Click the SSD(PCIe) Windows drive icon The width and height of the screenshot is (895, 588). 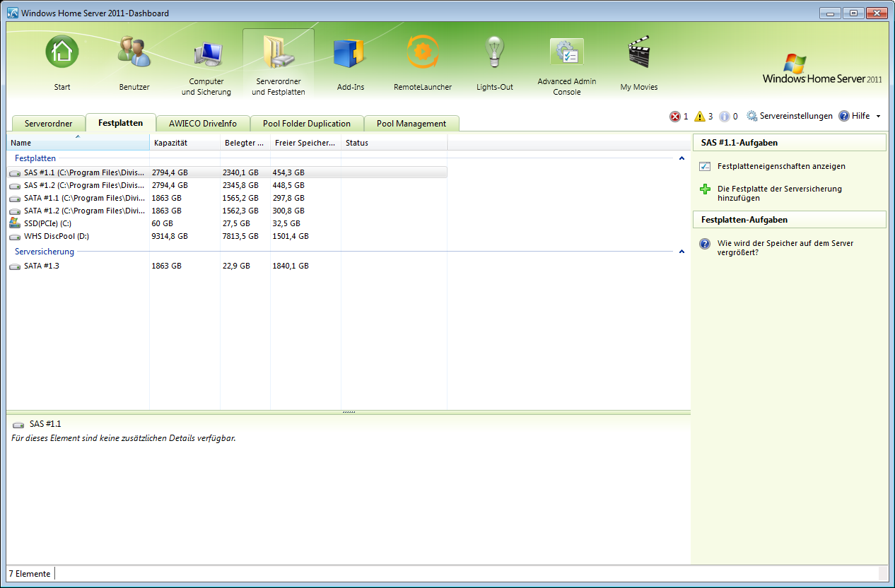[16, 223]
